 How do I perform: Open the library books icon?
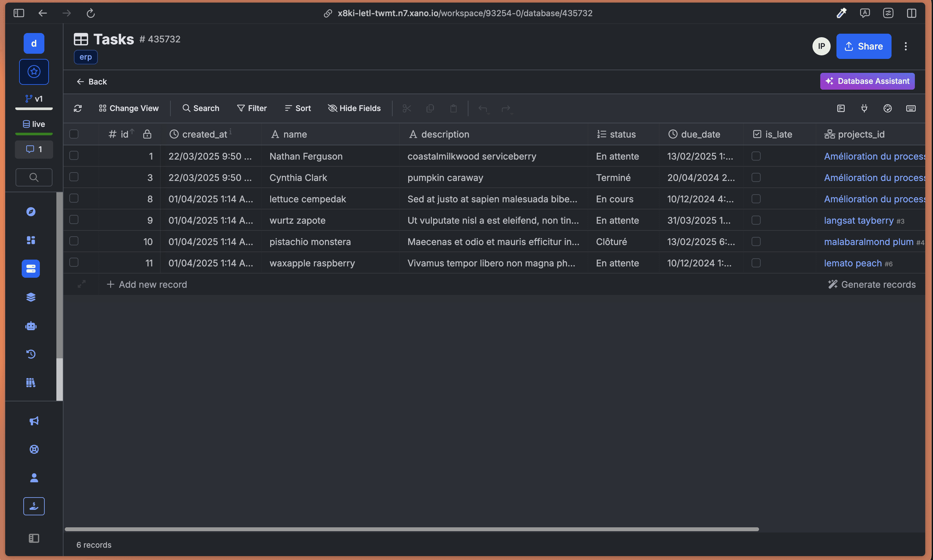click(x=31, y=383)
